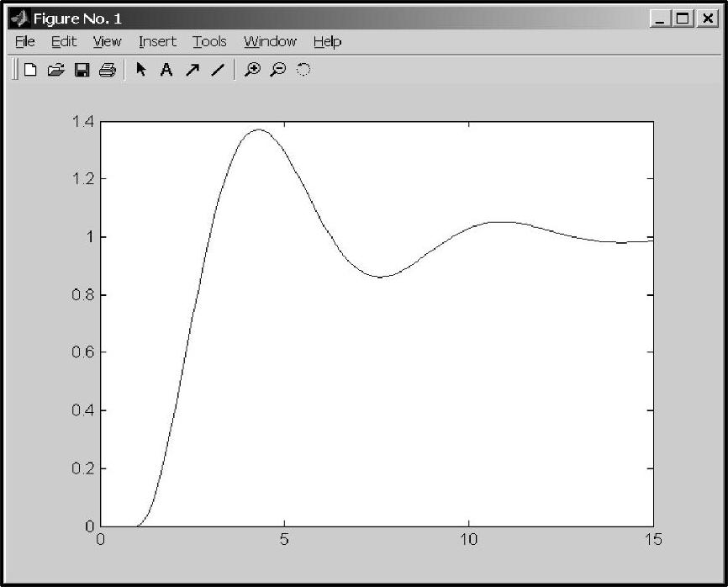Grab the toolbar's left grip handle
This screenshot has height=587, width=728.
pyautogui.click(x=15, y=70)
